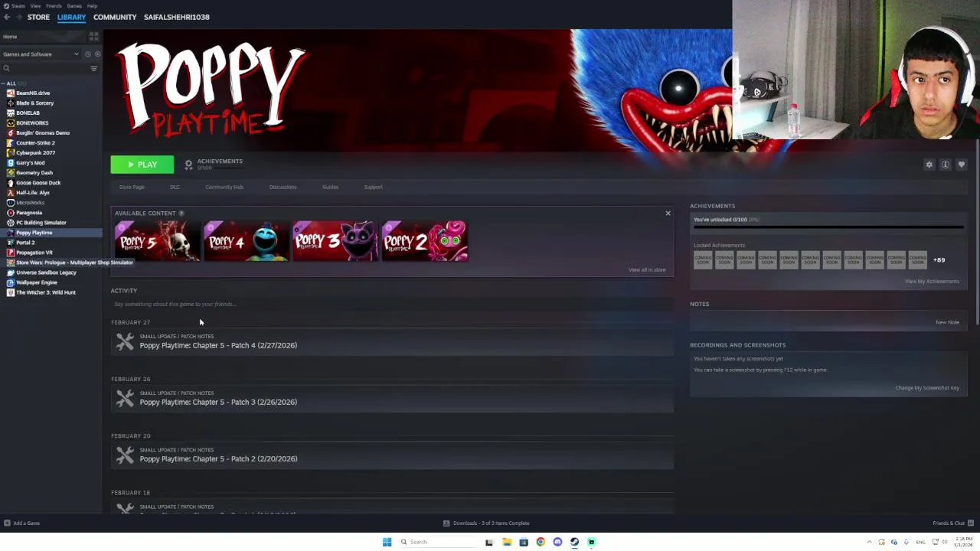The height and width of the screenshot is (551, 980).
Task: Open the Windows Start menu
Action: coord(387,542)
